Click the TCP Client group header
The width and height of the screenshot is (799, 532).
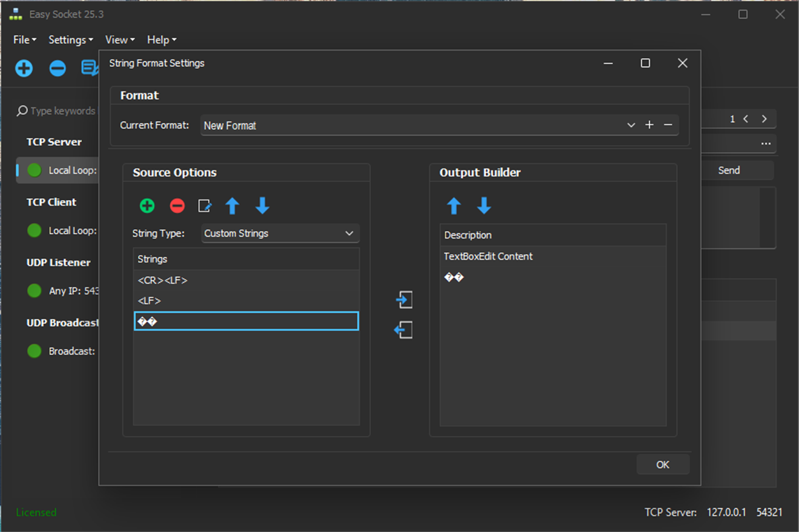pos(51,202)
